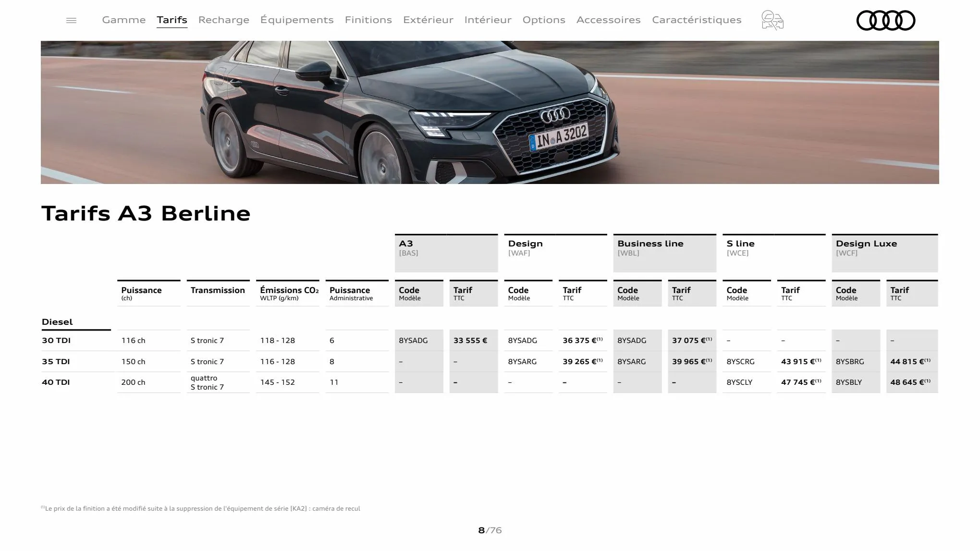Click the Tarifs A3 Berline heading
Viewport: 980px width, 551px height.
[x=146, y=213]
